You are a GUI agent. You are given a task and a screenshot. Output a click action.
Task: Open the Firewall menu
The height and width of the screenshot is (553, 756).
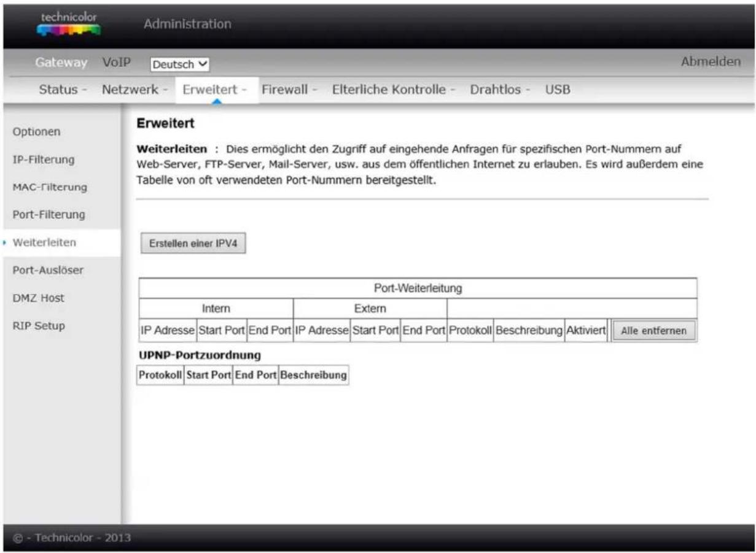[289, 90]
